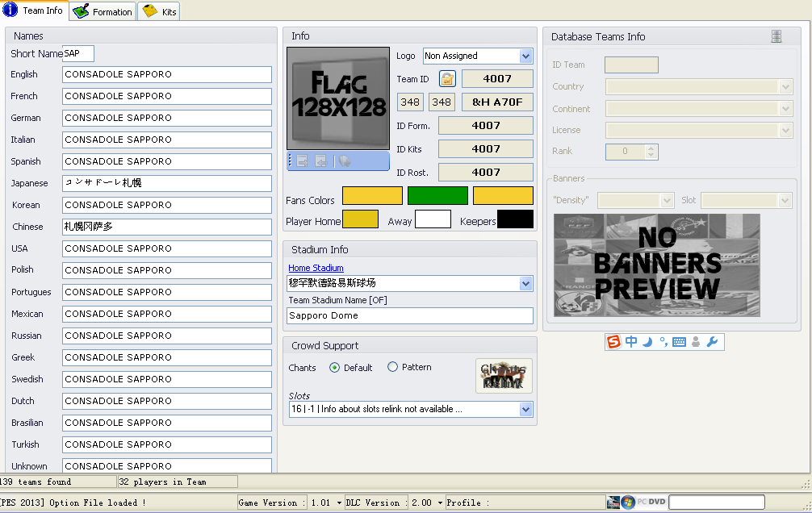Click the moon icon in IME bar
Image resolution: width=812 pixels, height=513 pixels.
click(x=647, y=342)
